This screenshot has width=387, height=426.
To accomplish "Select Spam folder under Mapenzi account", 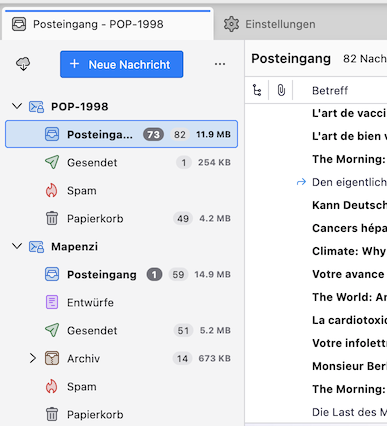I will [121, 387].
